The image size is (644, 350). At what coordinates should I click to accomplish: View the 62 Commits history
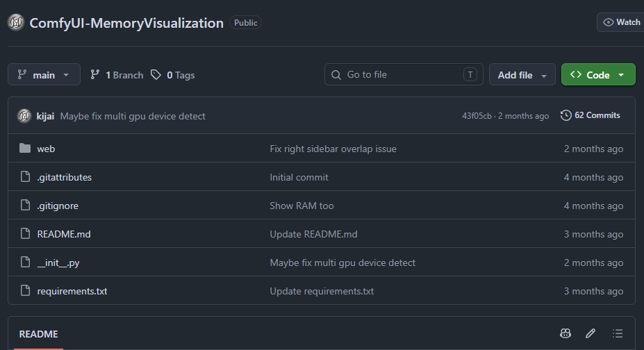(591, 115)
